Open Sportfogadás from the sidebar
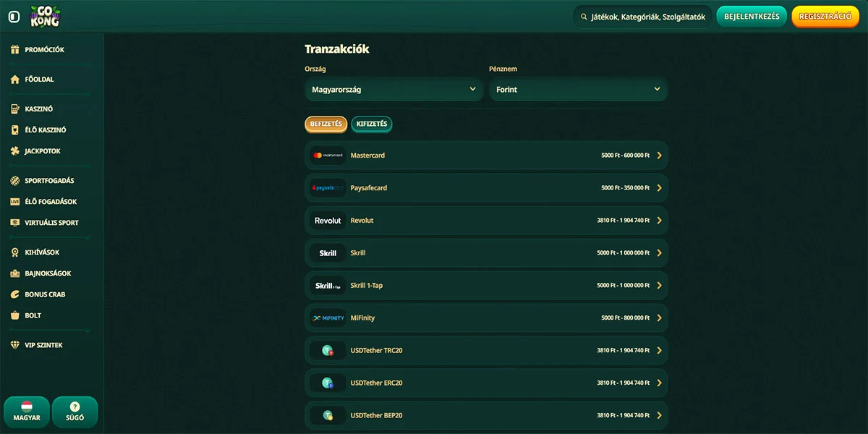This screenshot has width=868, height=434. [x=48, y=181]
